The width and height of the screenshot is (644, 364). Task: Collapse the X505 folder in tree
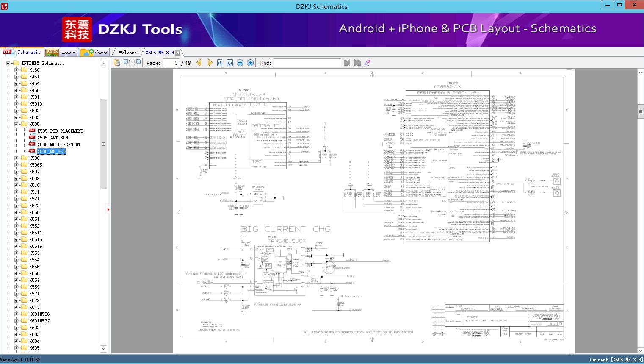coord(17,124)
